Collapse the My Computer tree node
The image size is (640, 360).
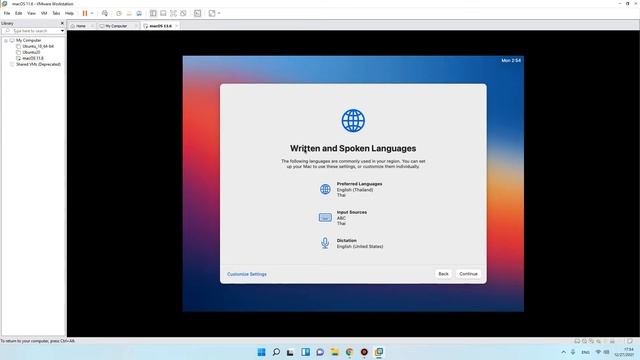pyautogui.click(x=6, y=40)
